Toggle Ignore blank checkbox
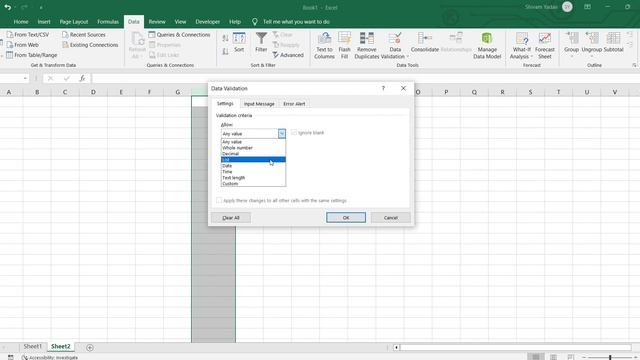Image resolution: width=640 pixels, height=360 pixels. tap(294, 133)
